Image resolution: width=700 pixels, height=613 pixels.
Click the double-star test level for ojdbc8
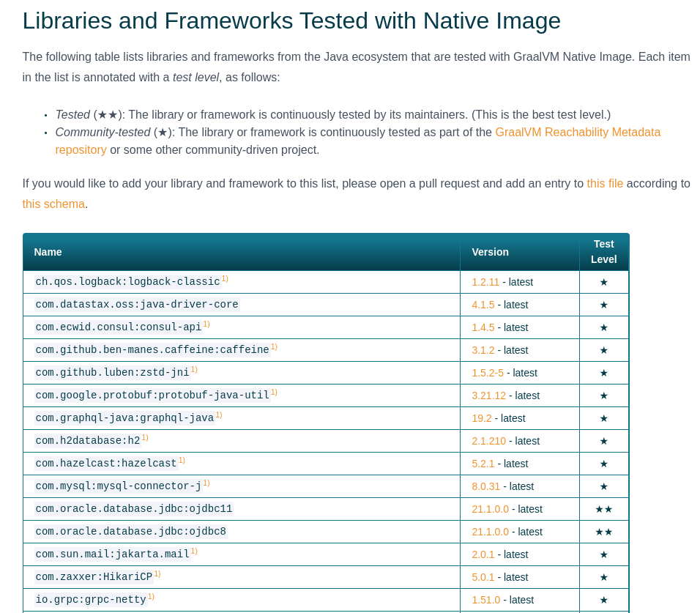point(604,532)
